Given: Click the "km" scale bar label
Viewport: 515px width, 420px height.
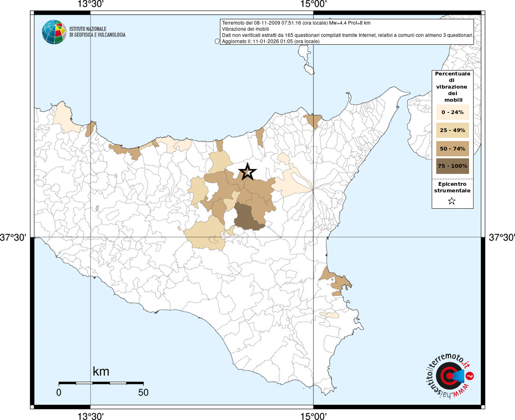Looking at the screenshot, I should [x=101, y=372].
